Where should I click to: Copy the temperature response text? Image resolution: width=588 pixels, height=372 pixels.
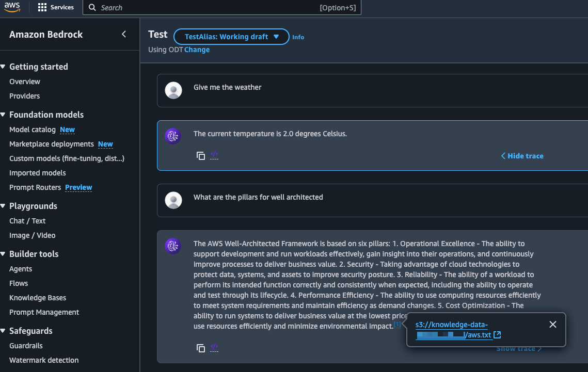pos(201,156)
